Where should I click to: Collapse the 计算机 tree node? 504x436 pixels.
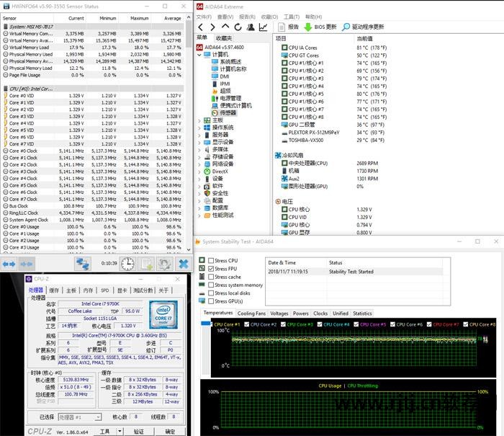pyautogui.click(x=199, y=55)
